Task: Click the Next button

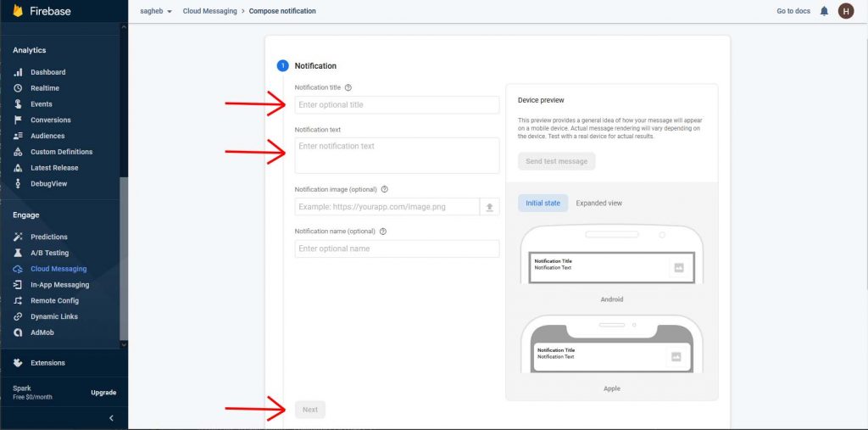Action: 310,410
